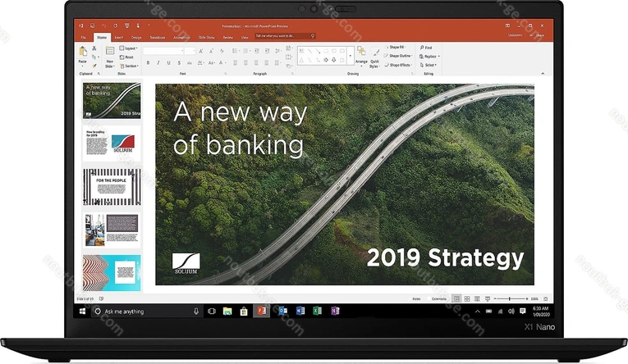Screen dimensions: 628x364
Task: Open File Explorer from the taskbar
Action: tap(227, 311)
